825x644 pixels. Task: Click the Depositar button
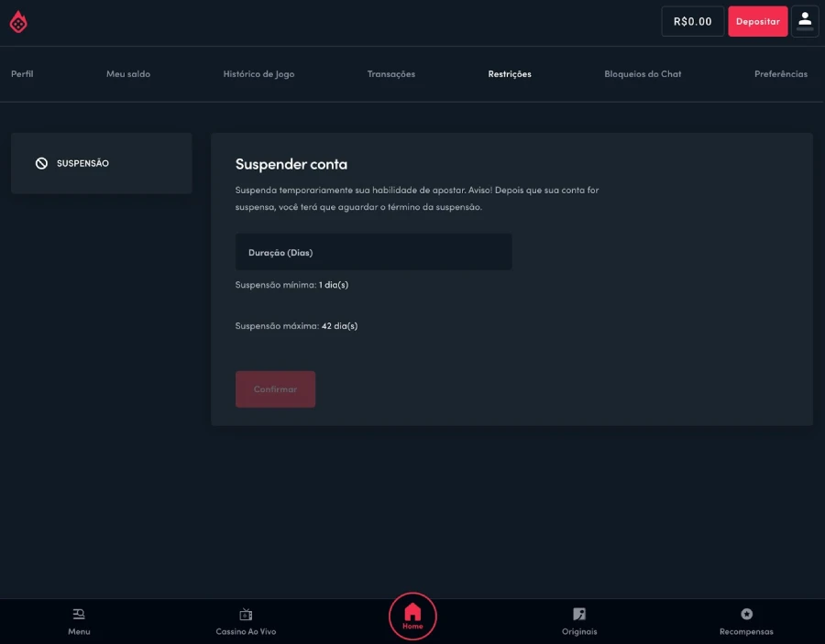(x=758, y=21)
